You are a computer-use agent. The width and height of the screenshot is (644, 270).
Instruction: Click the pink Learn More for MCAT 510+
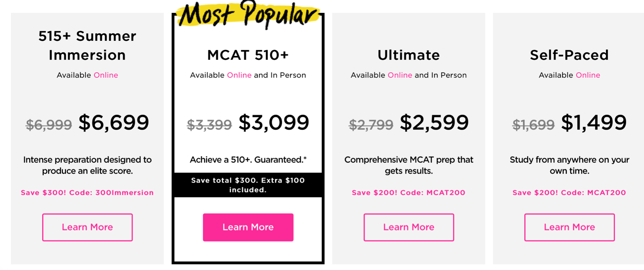coord(248,227)
